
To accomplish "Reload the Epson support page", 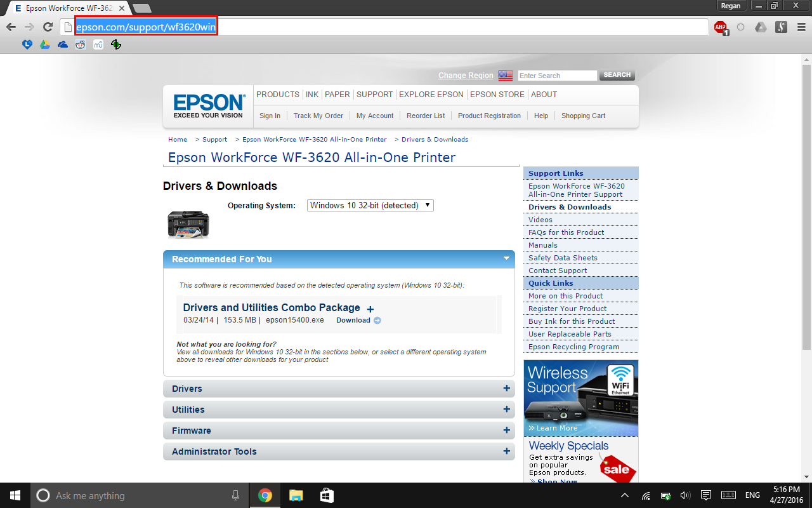I will point(48,27).
